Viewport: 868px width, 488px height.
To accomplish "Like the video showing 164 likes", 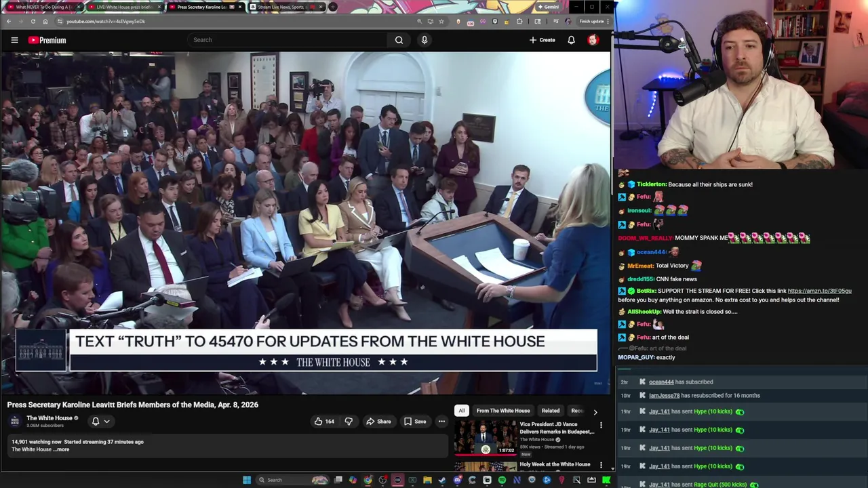I will [323, 422].
